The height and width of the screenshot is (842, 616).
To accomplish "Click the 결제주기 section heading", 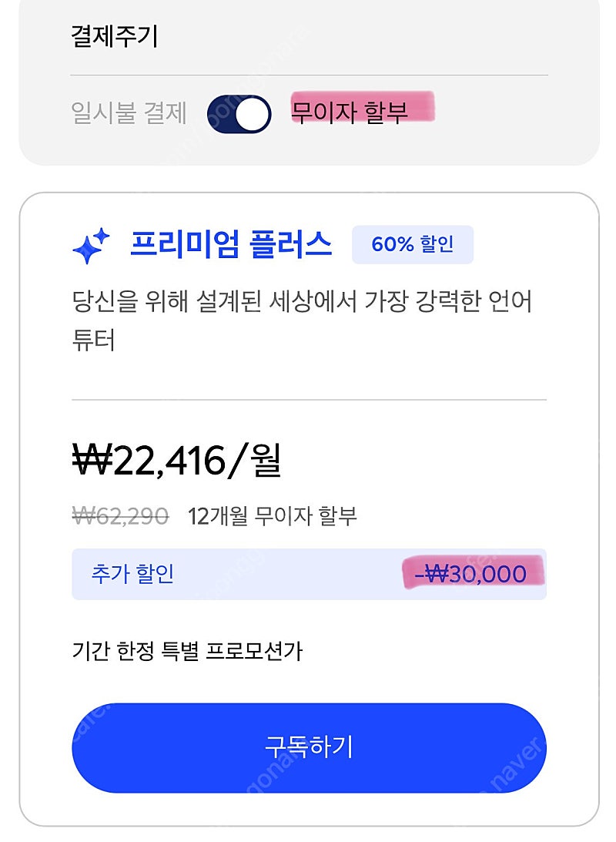I will pyautogui.click(x=114, y=36).
